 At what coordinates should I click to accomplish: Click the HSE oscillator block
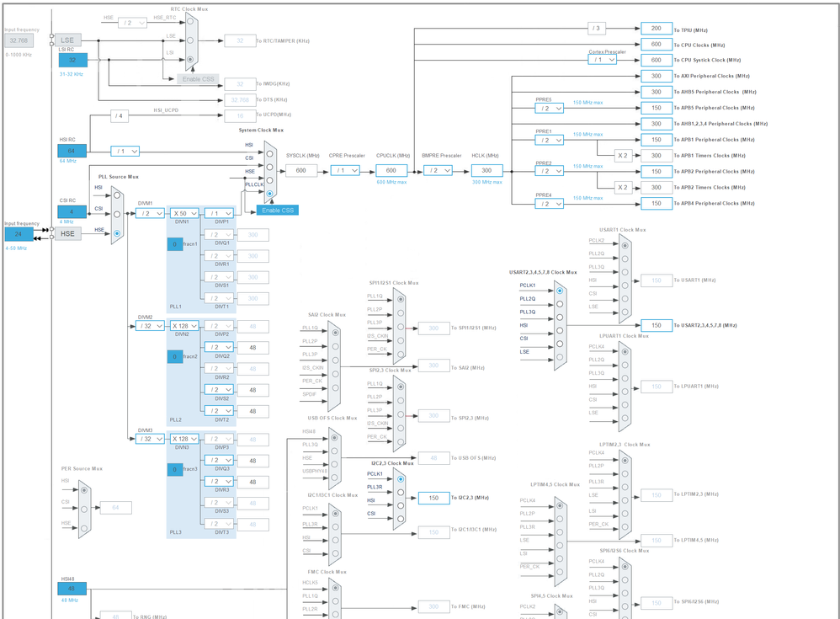pos(67,233)
